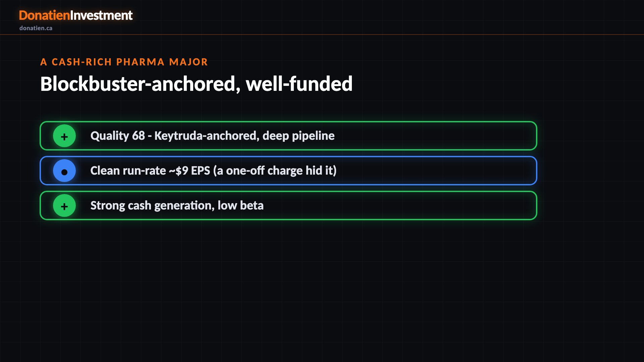
Task: Click the blue dot icon beside Clean run-rate
Action: (64, 171)
